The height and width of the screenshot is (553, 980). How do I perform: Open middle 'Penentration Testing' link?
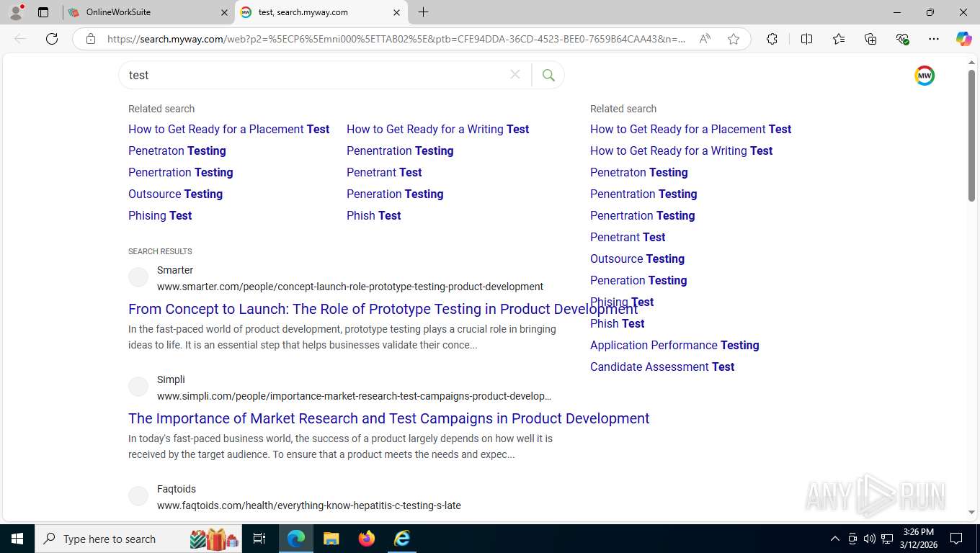(400, 150)
